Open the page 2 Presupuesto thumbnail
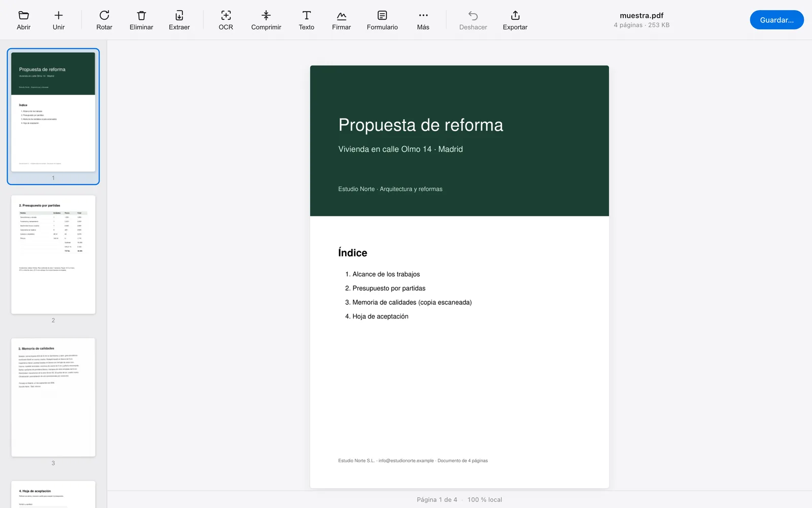812x508 pixels. coord(53,255)
